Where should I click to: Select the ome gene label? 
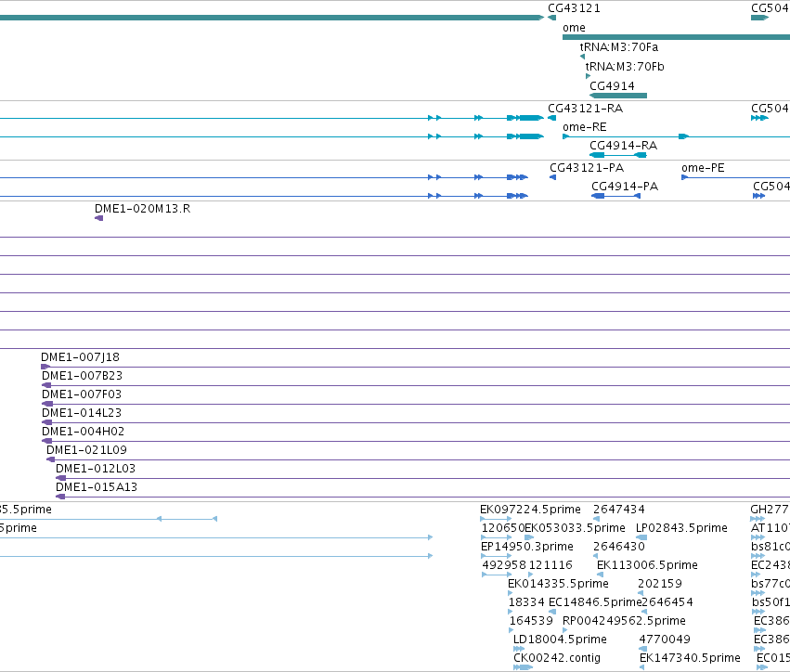[574, 28]
